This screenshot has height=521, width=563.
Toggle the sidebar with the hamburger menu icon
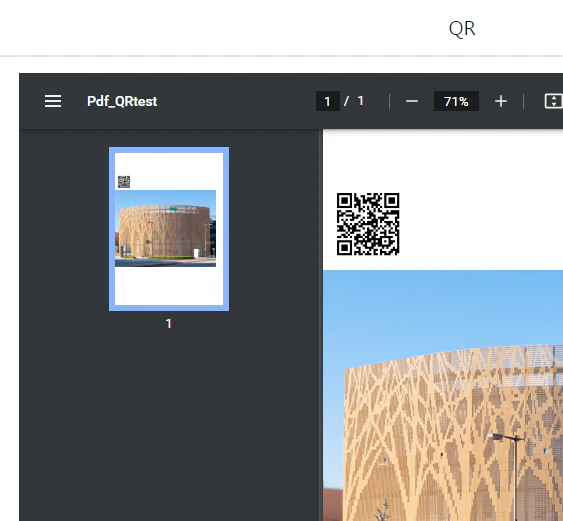click(x=53, y=101)
